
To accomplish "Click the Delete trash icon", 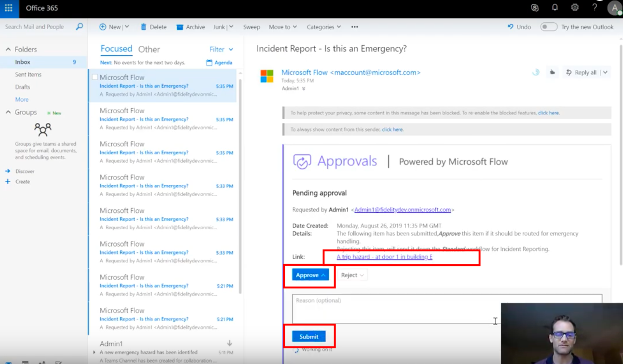I will tap(144, 27).
